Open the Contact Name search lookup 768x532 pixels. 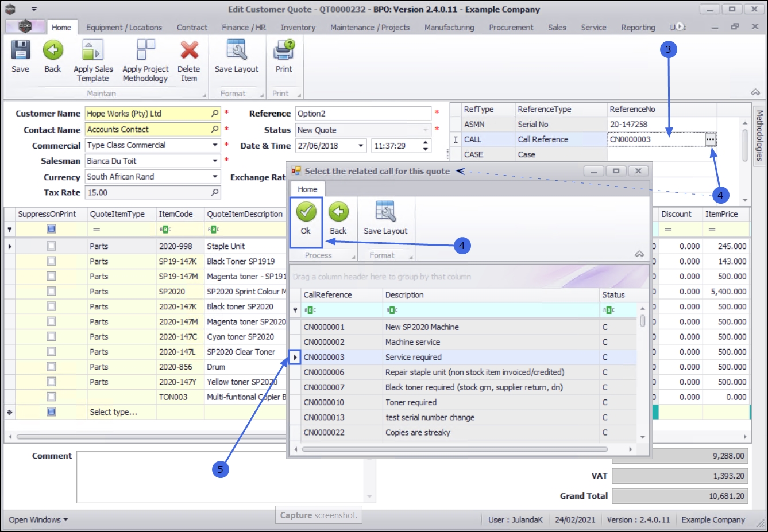pos(215,130)
